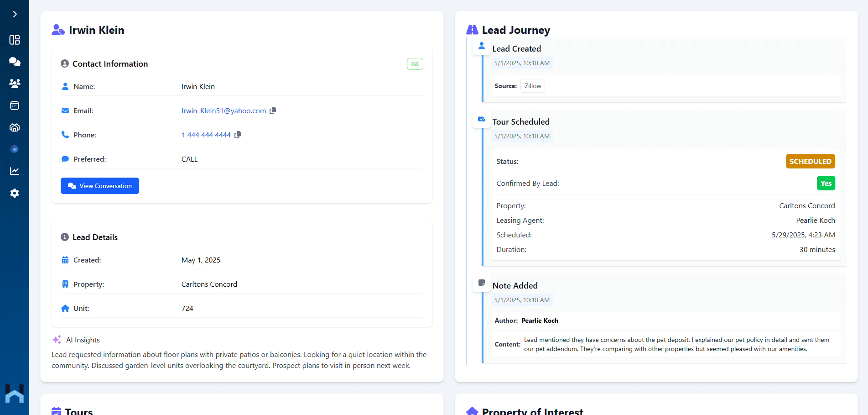Screen dimensions: 868x415
Task: Copy the phone number using the copy icon
Action: [238, 135]
